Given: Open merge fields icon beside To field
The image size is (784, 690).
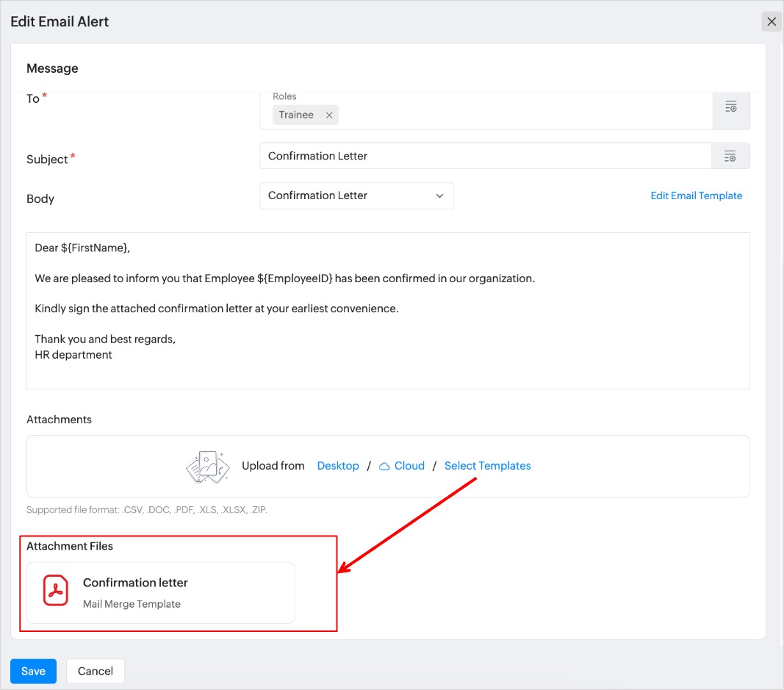Looking at the screenshot, I should [730, 107].
